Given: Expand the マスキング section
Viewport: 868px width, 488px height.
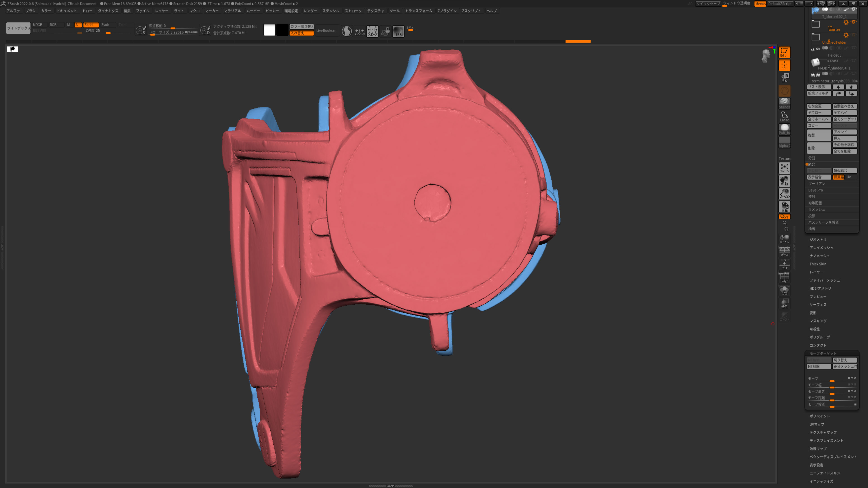Looking at the screenshot, I should (818, 321).
